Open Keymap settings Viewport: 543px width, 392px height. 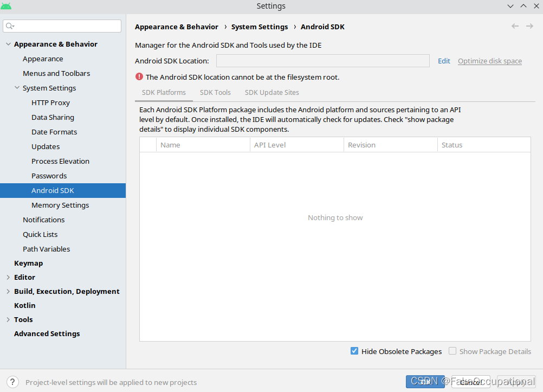tap(28, 263)
